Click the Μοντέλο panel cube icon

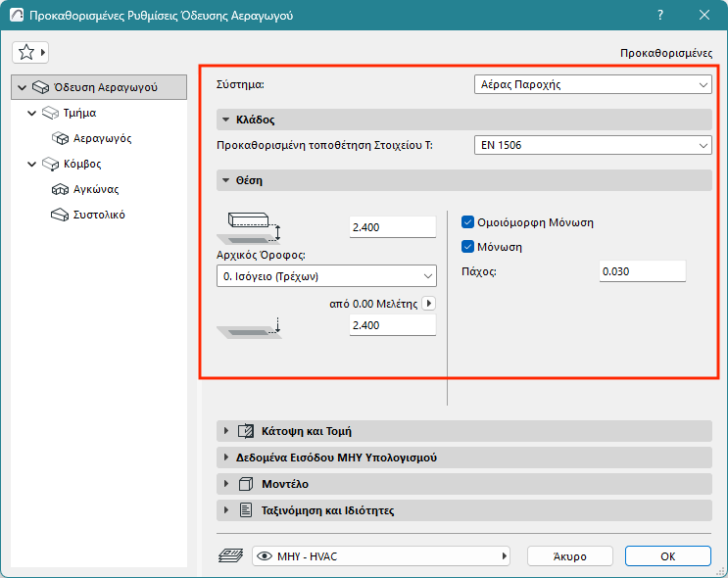(x=246, y=484)
